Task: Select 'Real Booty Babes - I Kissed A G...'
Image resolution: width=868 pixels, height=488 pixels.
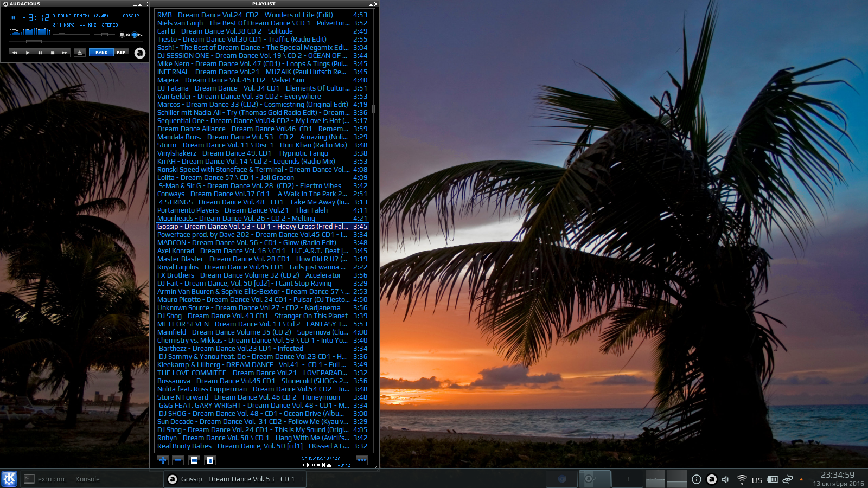Action: point(262,446)
